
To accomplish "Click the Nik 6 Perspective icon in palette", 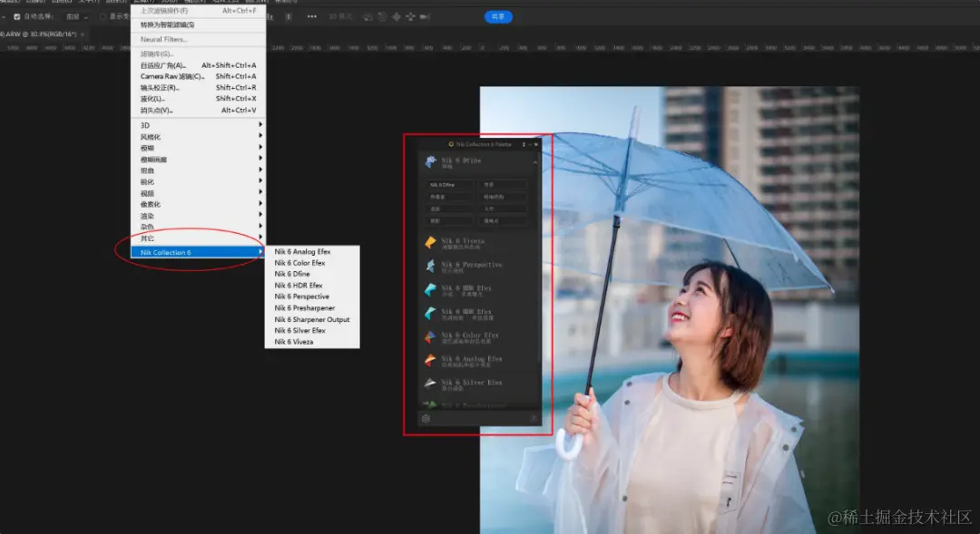I will click(x=430, y=266).
